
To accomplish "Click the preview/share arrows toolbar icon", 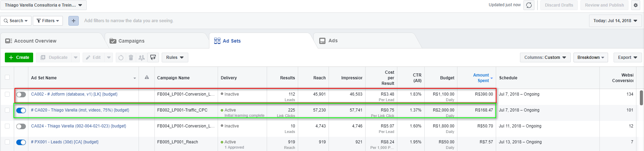I will point(153,57).
